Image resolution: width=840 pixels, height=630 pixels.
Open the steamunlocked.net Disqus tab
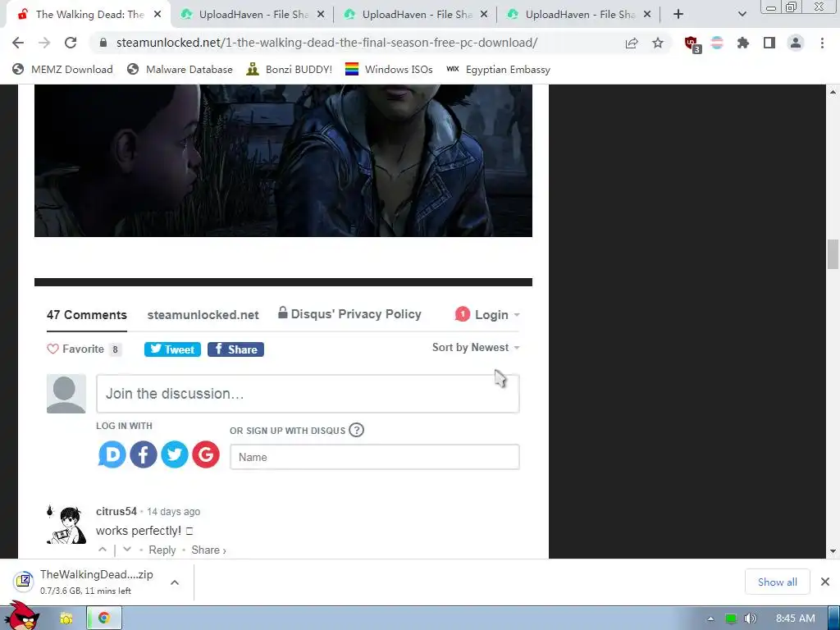203,315
